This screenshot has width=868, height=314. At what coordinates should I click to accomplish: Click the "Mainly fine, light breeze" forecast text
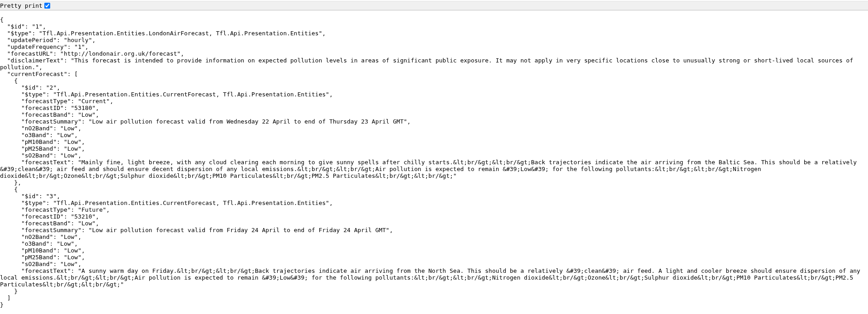click(271, 162)
